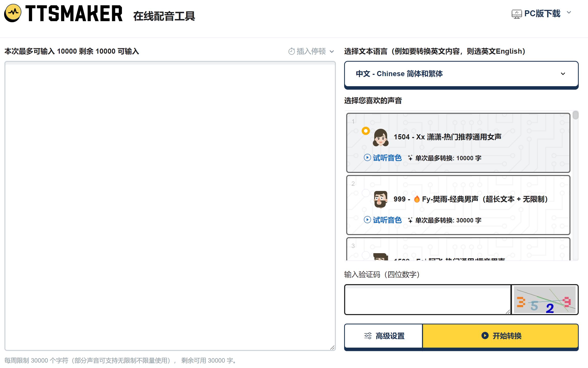Select the 1504 潇潇 voice radio button
588x368 pixels.
pyautogui.click(x=366, y=131)
